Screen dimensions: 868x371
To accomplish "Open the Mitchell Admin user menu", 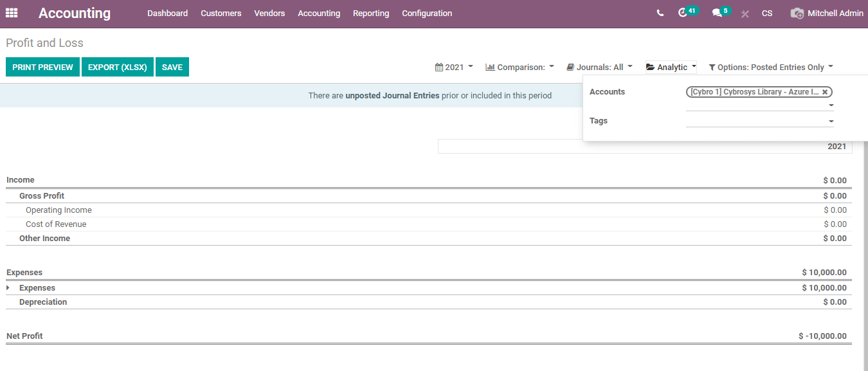I will click(x=827, y=13).
